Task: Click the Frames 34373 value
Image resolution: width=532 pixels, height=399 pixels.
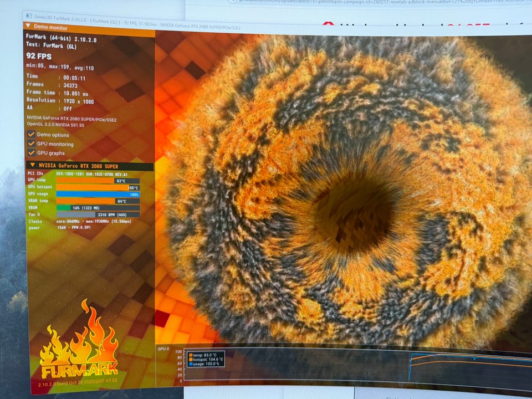Action: [70, 85]
